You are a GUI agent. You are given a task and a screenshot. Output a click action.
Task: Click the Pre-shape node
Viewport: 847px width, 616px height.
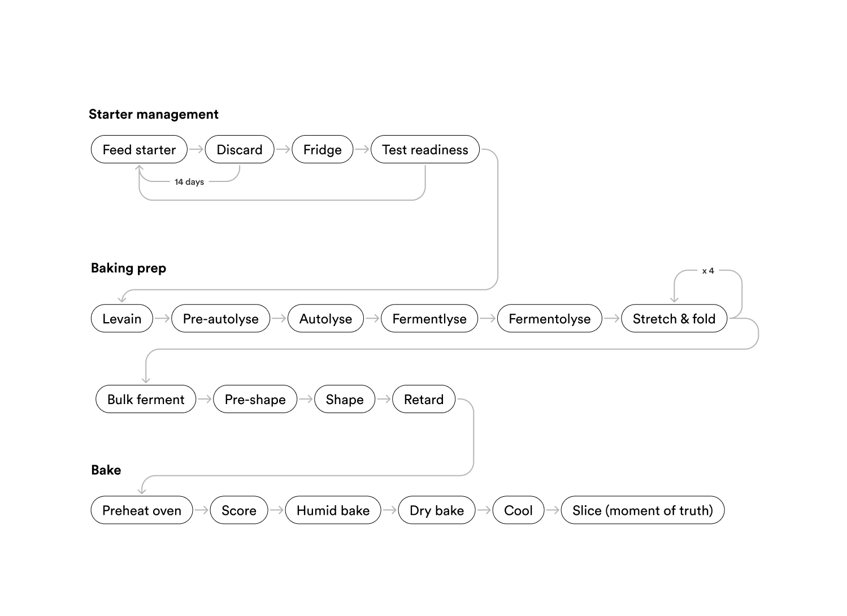[255, 400]
